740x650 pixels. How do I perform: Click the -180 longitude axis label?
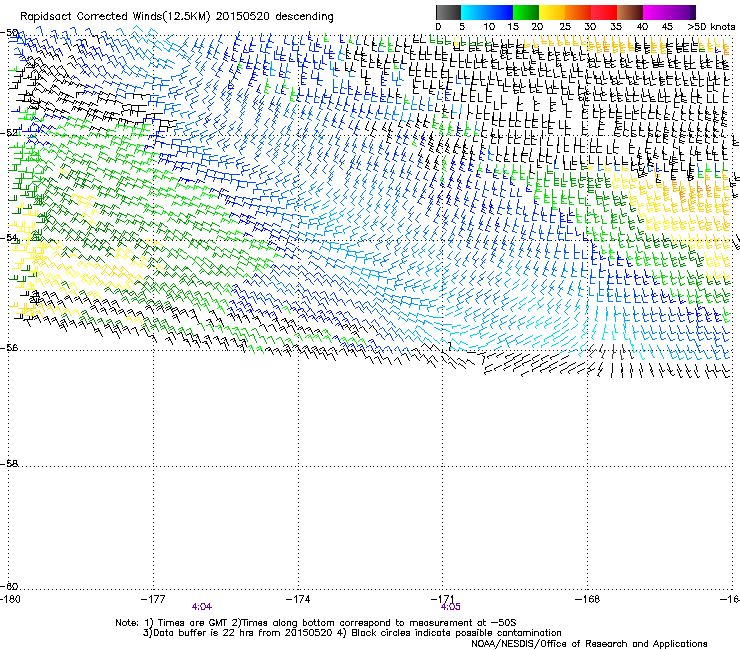click(x=10, y=599)
